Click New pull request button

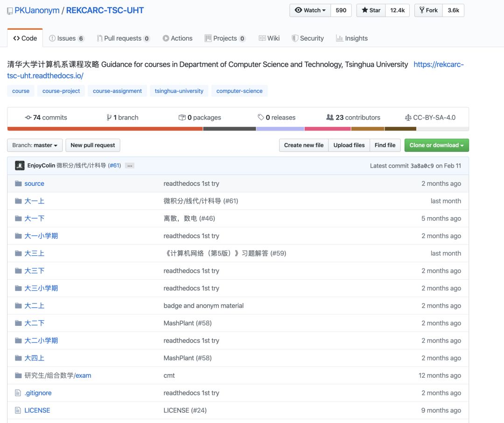pos(92,145)
